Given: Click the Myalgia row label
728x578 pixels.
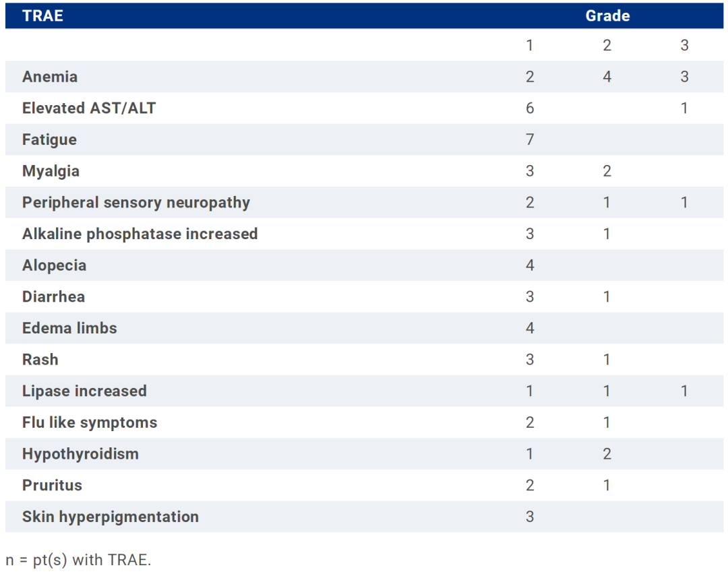Looking at the screenshot, I should (51, 171).
